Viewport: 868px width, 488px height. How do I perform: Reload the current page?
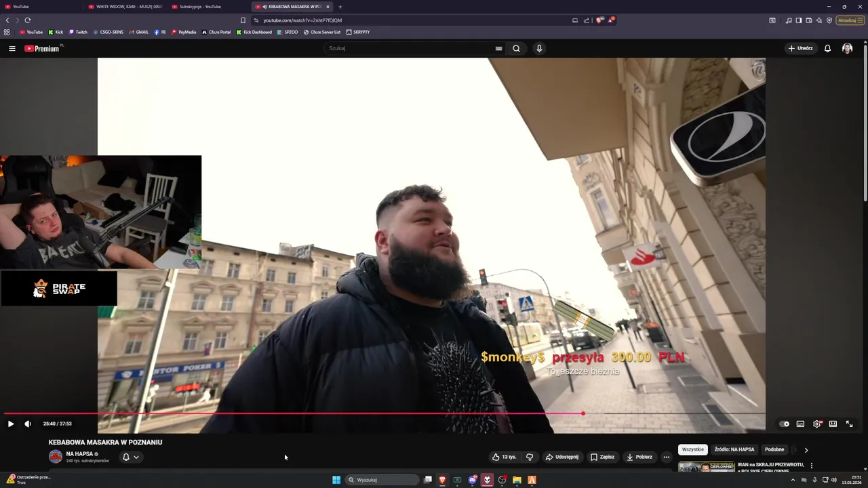click(28, 20)
